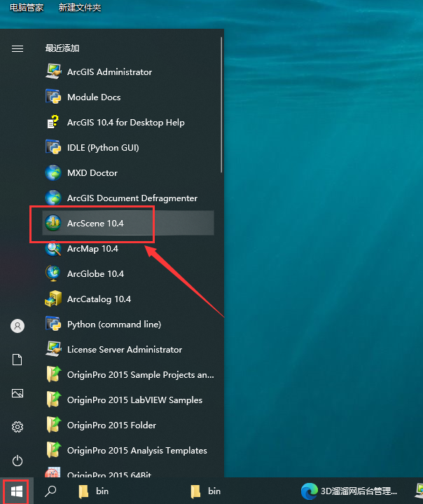Click the IDLE (Python GUI) text
423x504 pixels.
pyautogui.click(x=103, y=148)
